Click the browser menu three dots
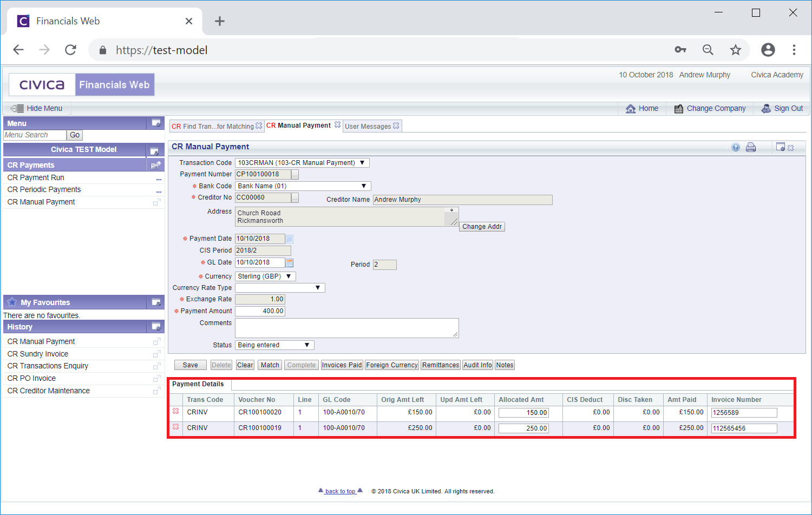The height and width of the screenshot is (515, 812). [x=794, y=50]
